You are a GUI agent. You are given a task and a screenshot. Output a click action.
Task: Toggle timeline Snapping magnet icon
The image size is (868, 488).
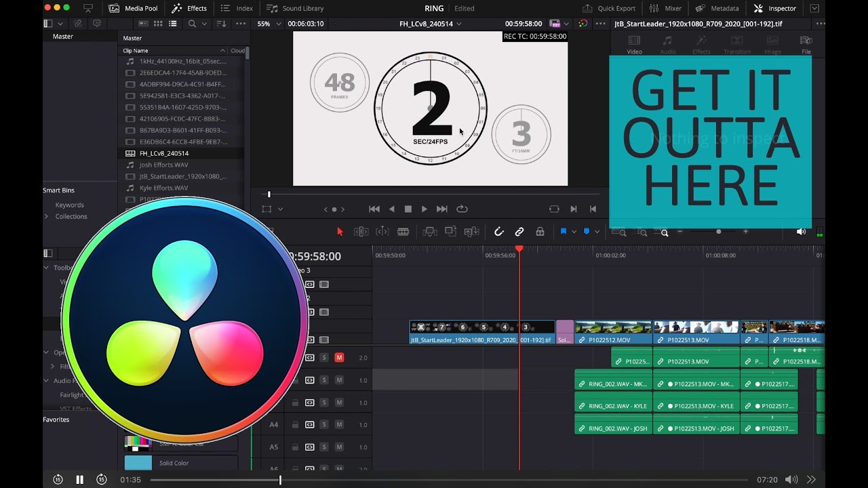499,232
